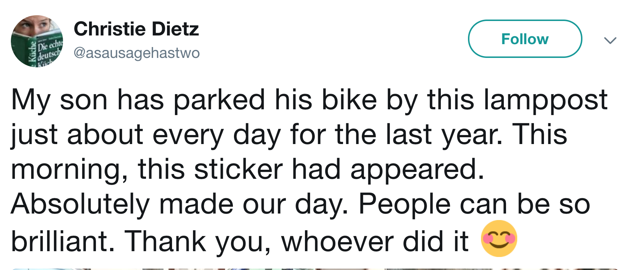Click the blushing smiley emoji
The image size is (644, 270).
point(499,239)
